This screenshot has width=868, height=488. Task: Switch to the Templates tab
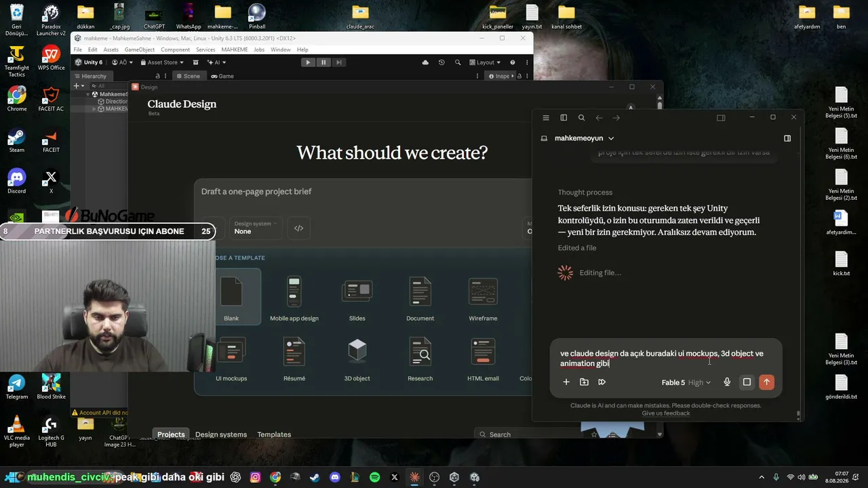tap(274, 434)
